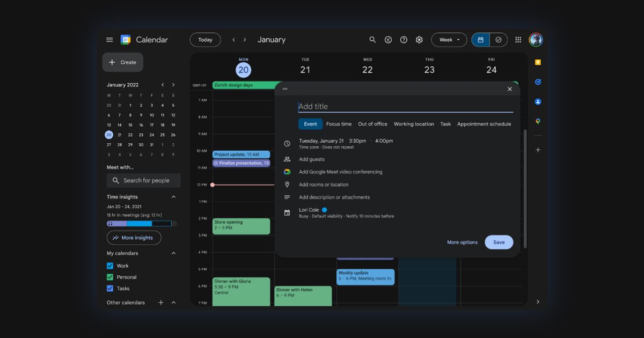The image size is (644, 338).
Task: Open Google Keep from the side panel
Action: point(538,62)
